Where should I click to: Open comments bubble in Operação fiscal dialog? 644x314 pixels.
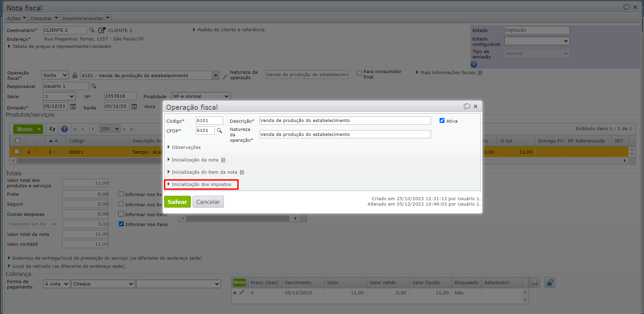pyautogui.click(x=467, y=106)
